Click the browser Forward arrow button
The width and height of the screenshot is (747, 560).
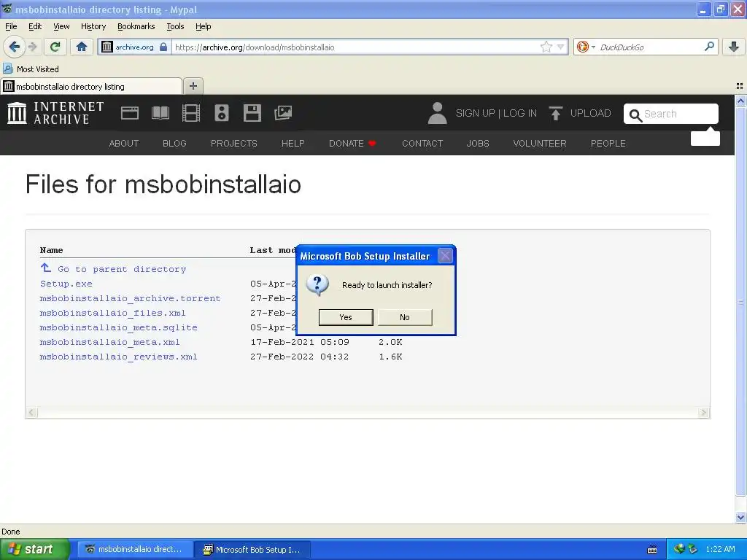32,47
